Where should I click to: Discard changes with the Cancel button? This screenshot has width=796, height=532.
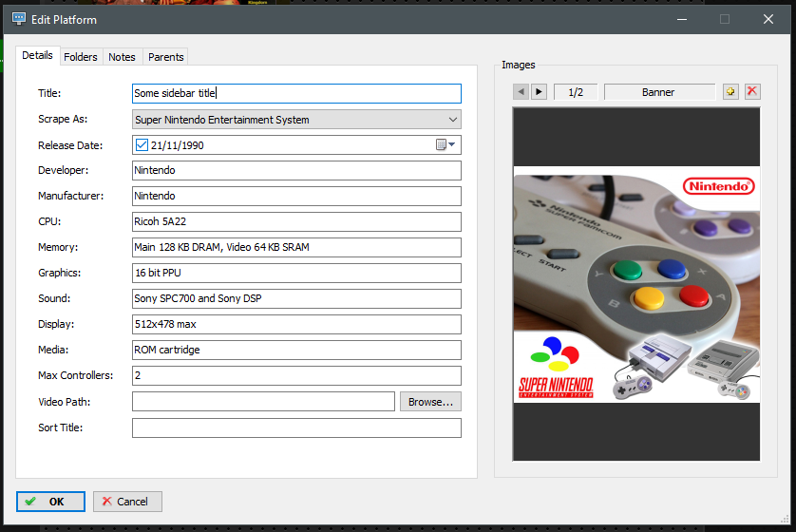click(x=127, y=502)
